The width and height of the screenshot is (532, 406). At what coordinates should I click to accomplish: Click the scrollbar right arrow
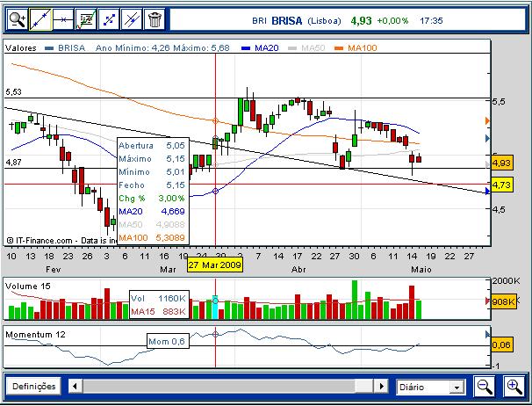click(381, 387)
